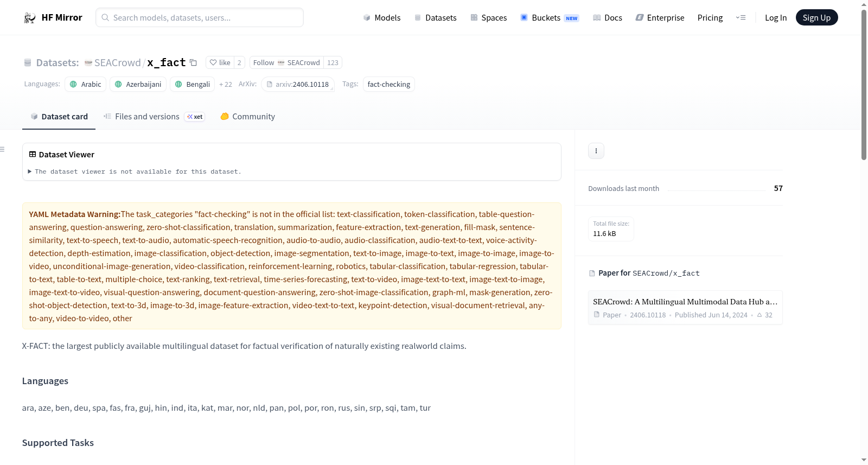Select the fact-checking tag
This screenshot has height=465, width=868.
pyautogui.click(x=389, y=85)
